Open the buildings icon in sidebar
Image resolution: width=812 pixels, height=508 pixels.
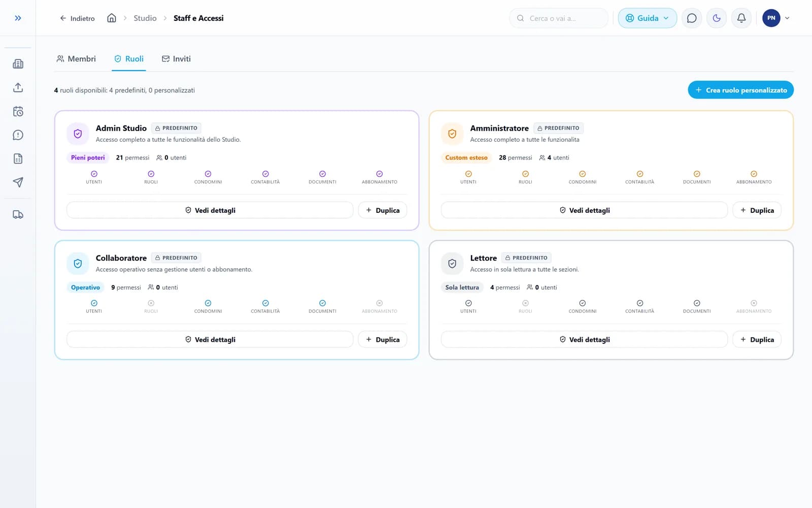(x=18, y=64)
